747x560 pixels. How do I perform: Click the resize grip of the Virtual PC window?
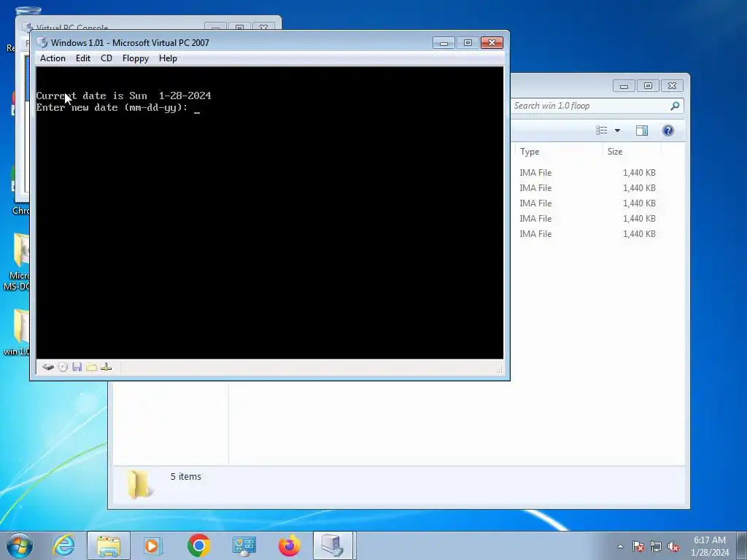(x=500, y=370)
